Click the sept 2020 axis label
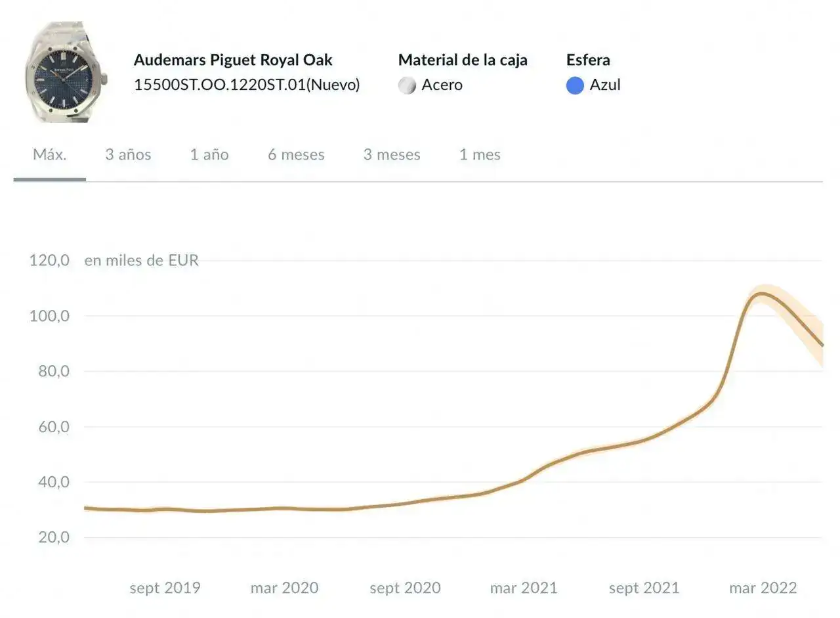Viewport: 840px width, 618px height. coord(405,588)
